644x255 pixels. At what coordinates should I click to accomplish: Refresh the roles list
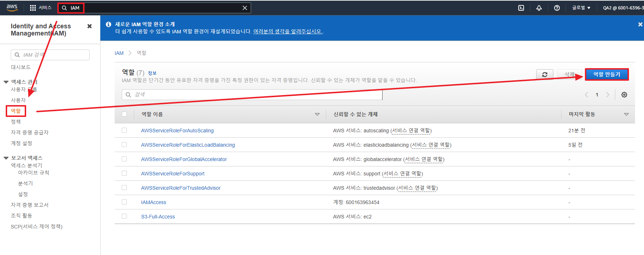545,75
